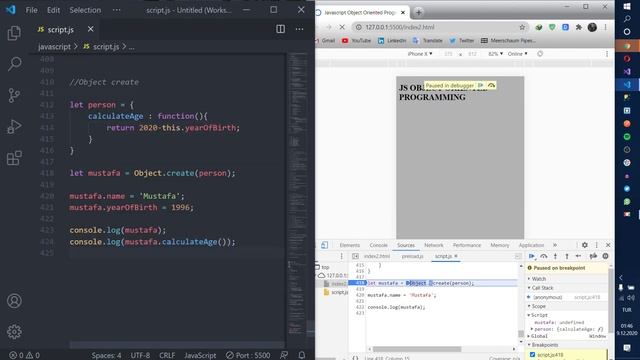The width and height of the screenshot is (640, 360).
Task: Open a new Chrome tab
Action: (418, 13)
